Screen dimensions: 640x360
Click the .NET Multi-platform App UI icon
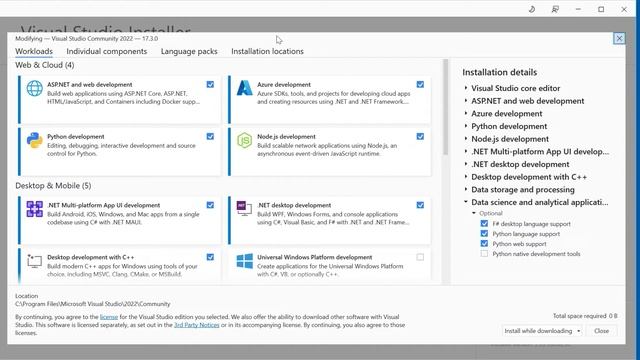[35, 209]
